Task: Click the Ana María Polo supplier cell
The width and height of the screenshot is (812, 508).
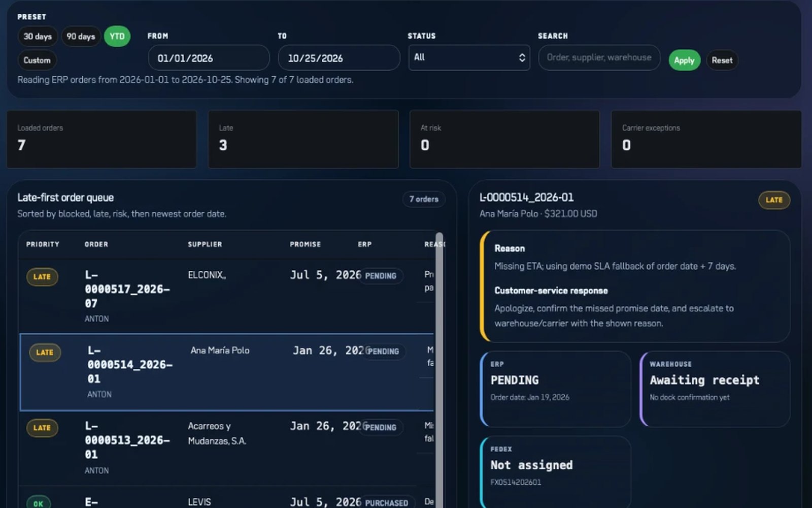Action: pos(220,351)
